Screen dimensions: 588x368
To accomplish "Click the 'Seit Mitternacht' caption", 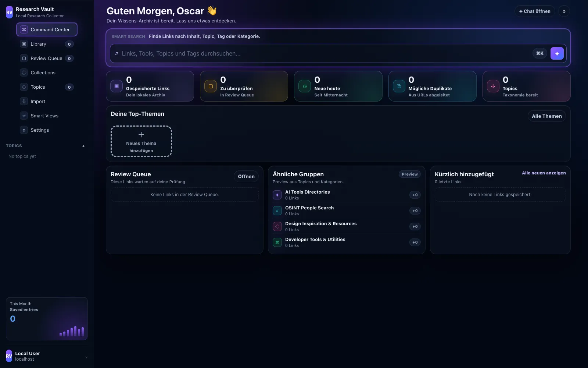I will [x=331, y=95].
